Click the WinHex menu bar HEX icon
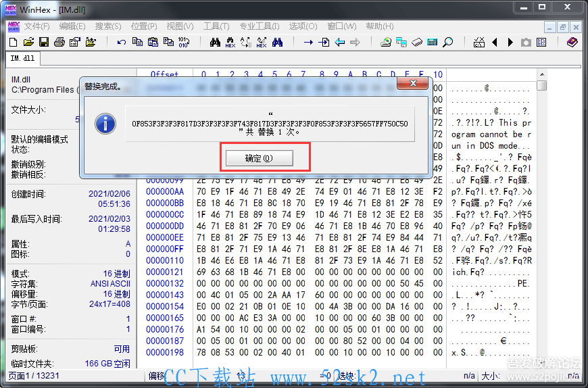 point(14,26)
